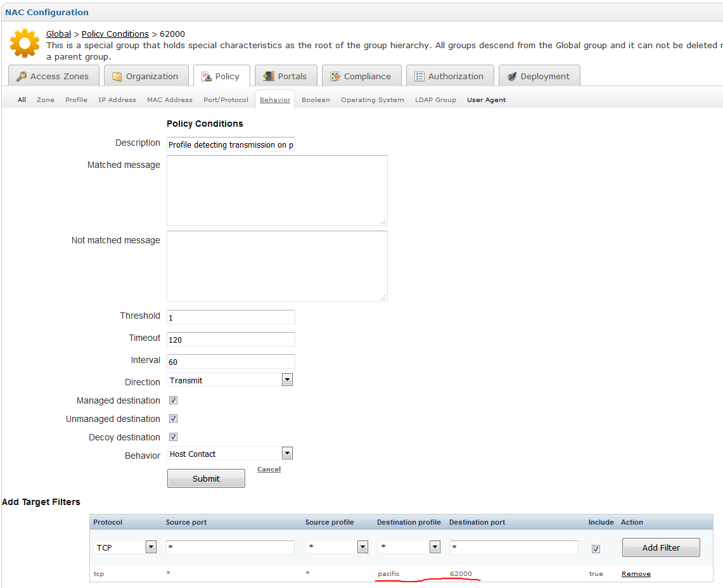Click inside the Threshold input field
723x588 pixels.
[230, 317]
